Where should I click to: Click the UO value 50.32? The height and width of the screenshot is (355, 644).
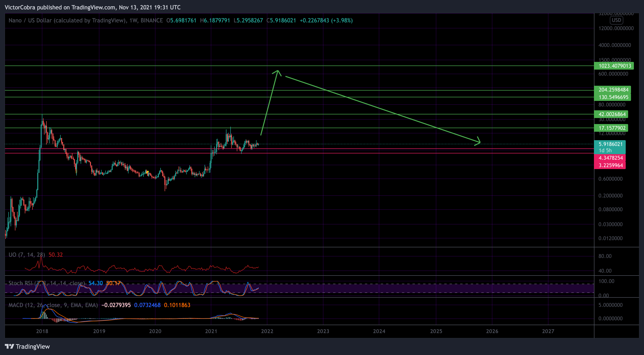[56, 255]
